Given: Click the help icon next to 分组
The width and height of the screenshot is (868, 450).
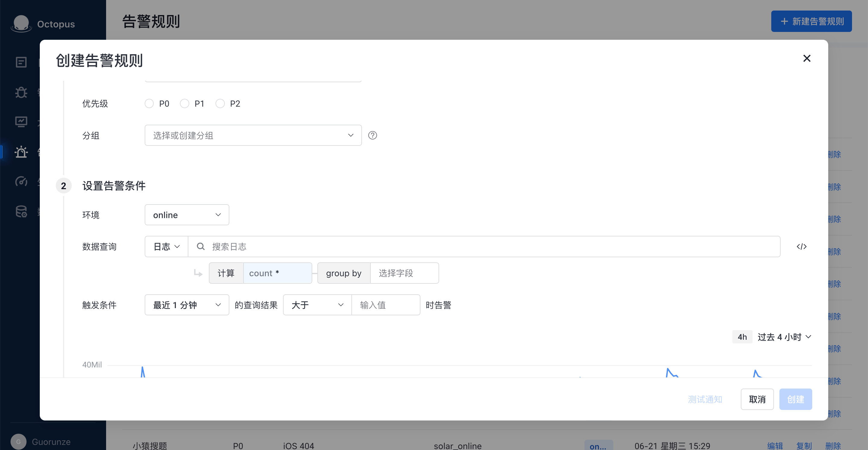Looking at the screenshot, I should click(x=372, y=136).
